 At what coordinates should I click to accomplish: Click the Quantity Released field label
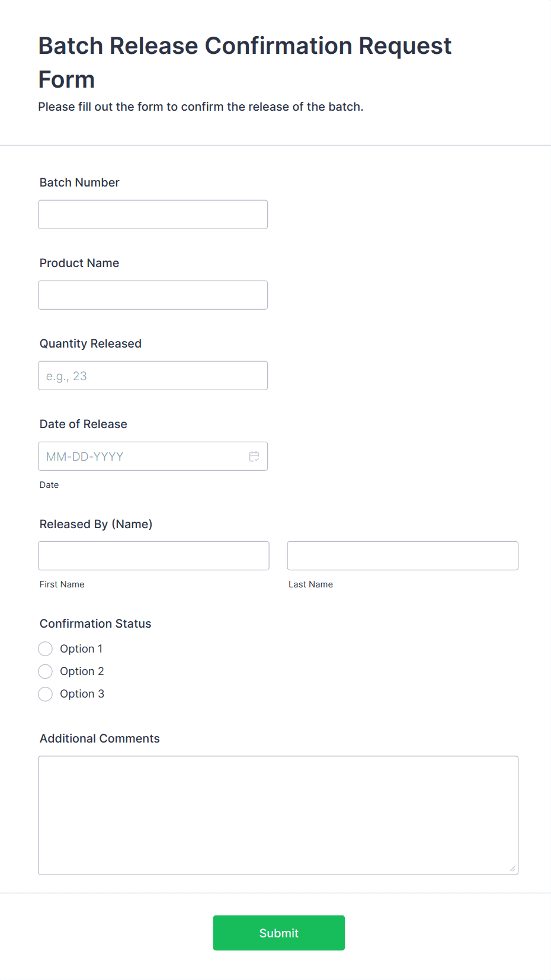pos(91,344)
